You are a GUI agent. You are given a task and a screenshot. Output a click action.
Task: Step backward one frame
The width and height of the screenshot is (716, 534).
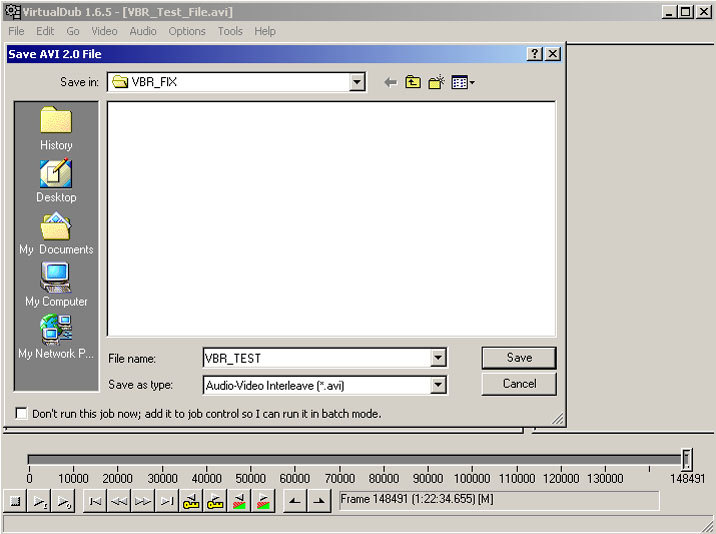[x=119, y=502]
